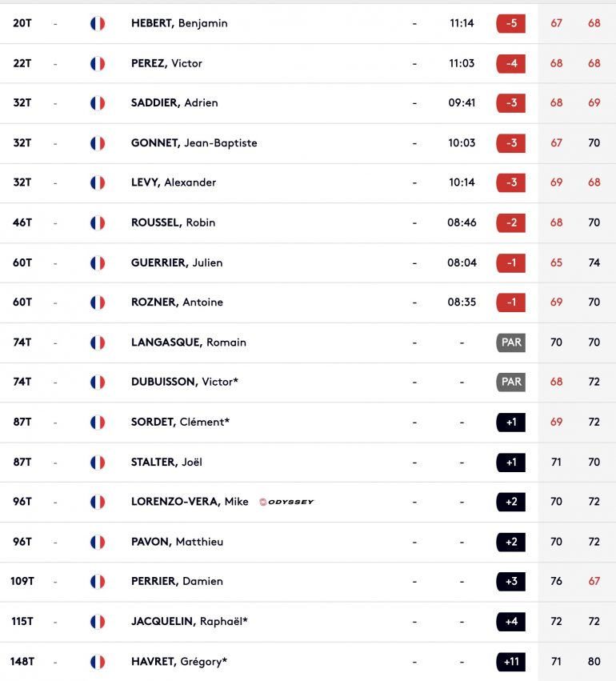The image size is (616, 681).
Task: Click the flag icon next to PAVON, Matthieu
Action: point(98,542)
